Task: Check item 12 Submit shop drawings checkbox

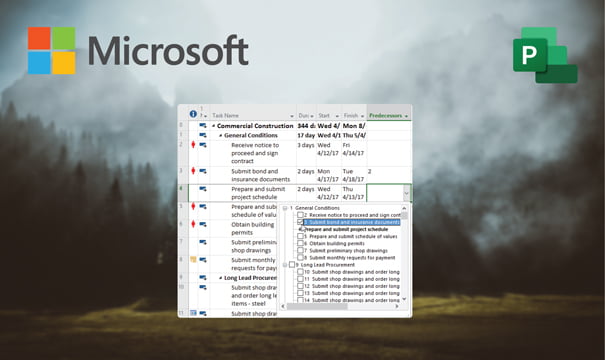Action: (300, 286)
